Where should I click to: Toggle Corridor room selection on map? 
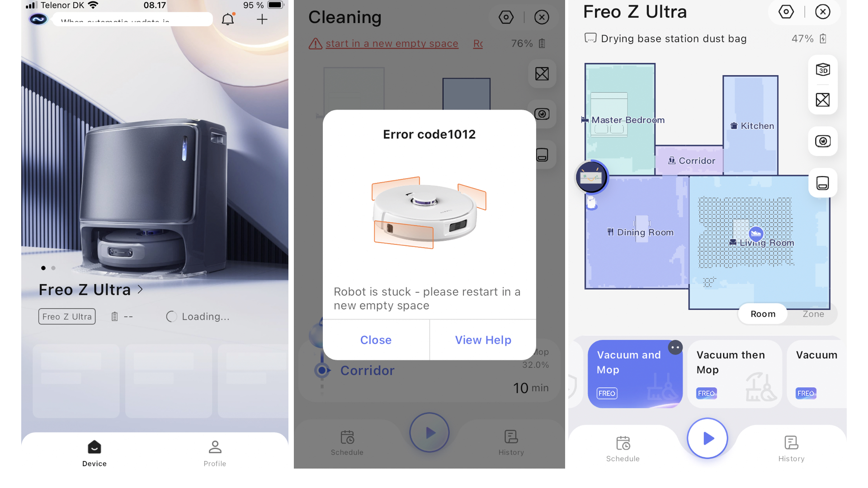(692, 160)
